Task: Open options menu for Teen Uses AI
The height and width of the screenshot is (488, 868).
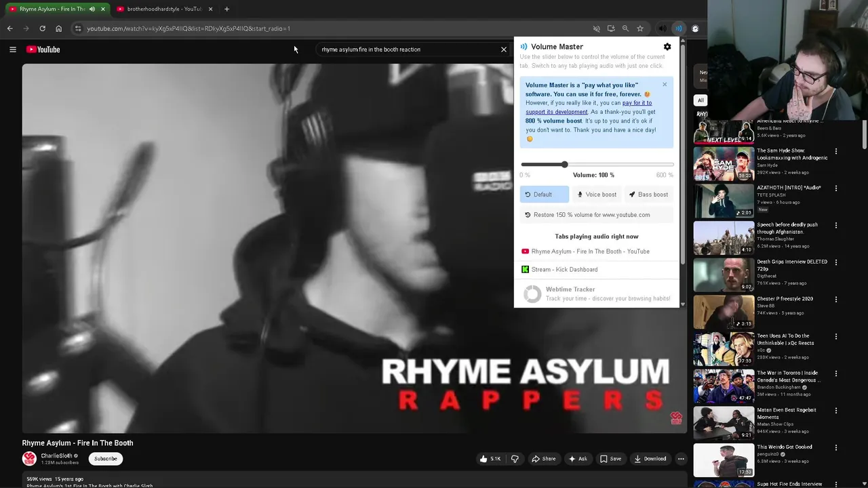Action: point(836,336)
